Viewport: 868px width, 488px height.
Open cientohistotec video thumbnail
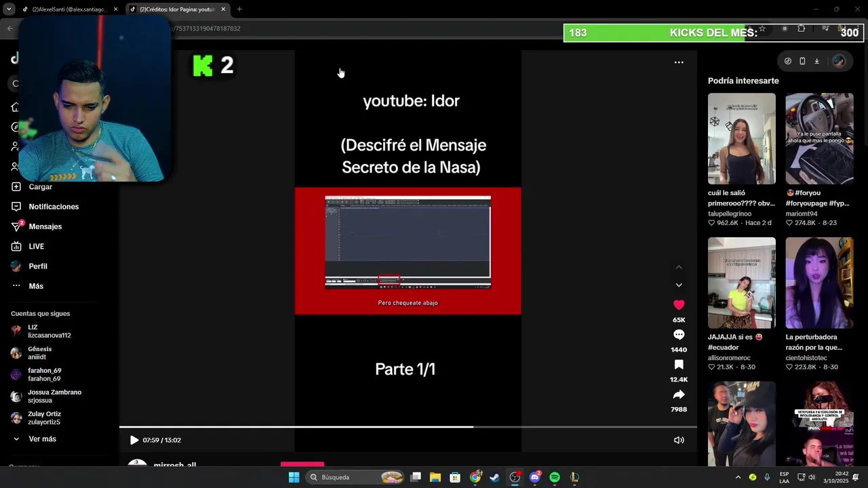click(x=819, y=283)
